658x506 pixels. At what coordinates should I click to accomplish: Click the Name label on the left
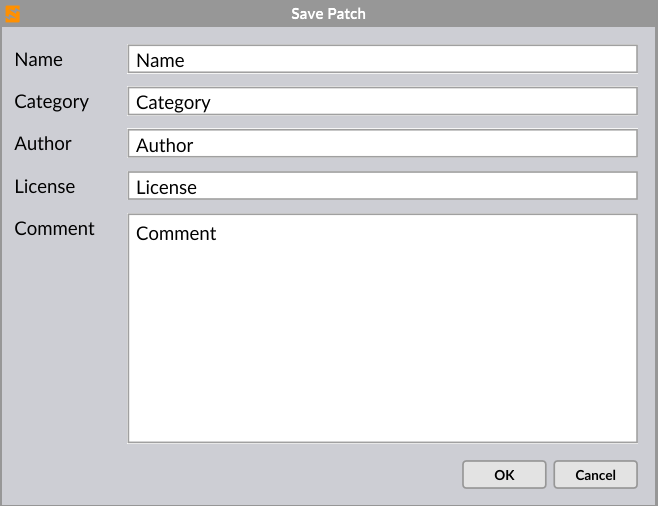coord(39,60)
